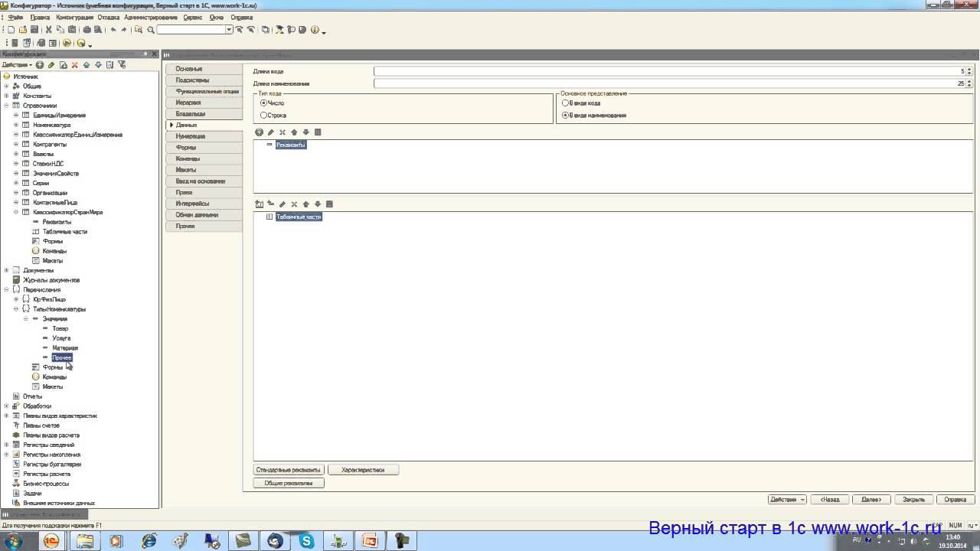Screen dimensions: 980x551
Task: Click the Save diskette toolbar icon
Action: click(x=34, y=30)
